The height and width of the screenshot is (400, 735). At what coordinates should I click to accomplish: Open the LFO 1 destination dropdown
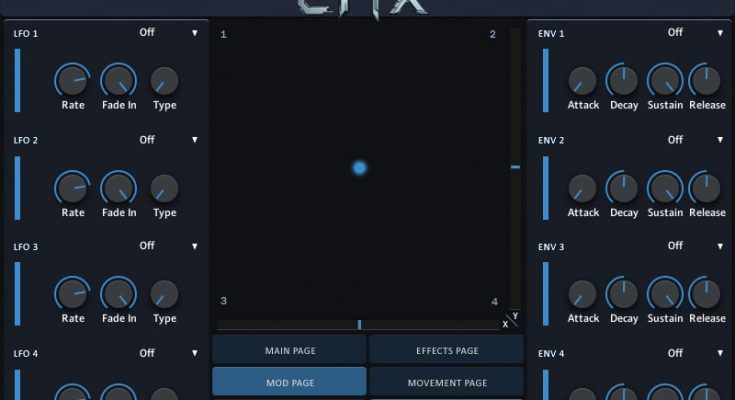[168, 33]
